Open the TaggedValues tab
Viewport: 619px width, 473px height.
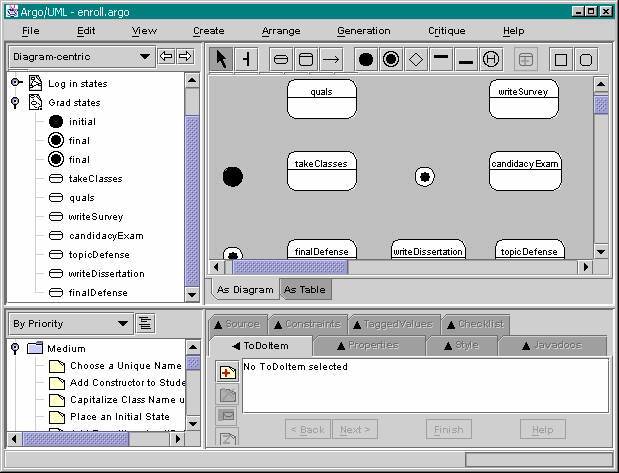pyautogui.click(x=394, y=324)
